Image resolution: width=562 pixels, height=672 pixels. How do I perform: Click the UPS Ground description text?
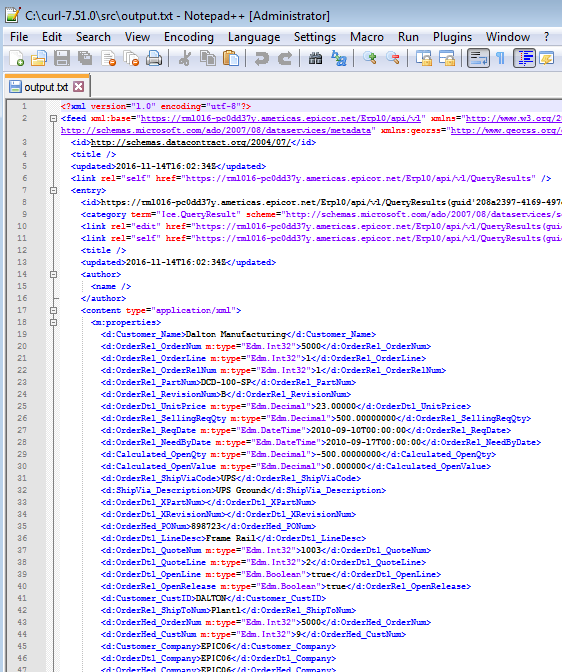(241, 490)
